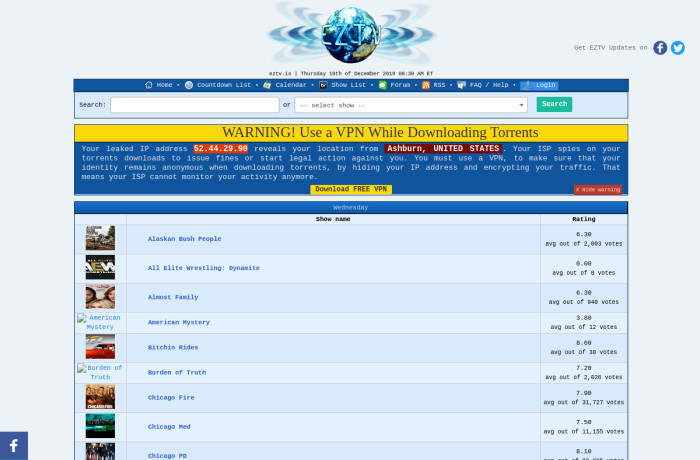This screenshot has height=460, width=700.
Task: Click the Get EZTV Updates on text
Action: (610, 48)
